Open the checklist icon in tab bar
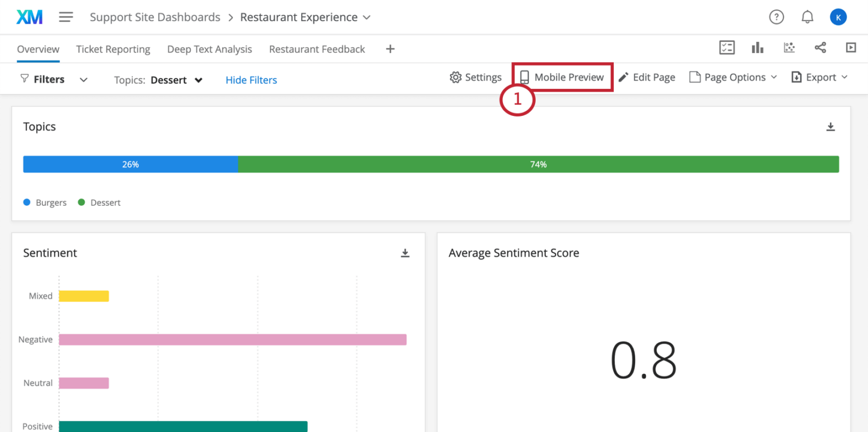868x432 pixels. tap(727, 48)
